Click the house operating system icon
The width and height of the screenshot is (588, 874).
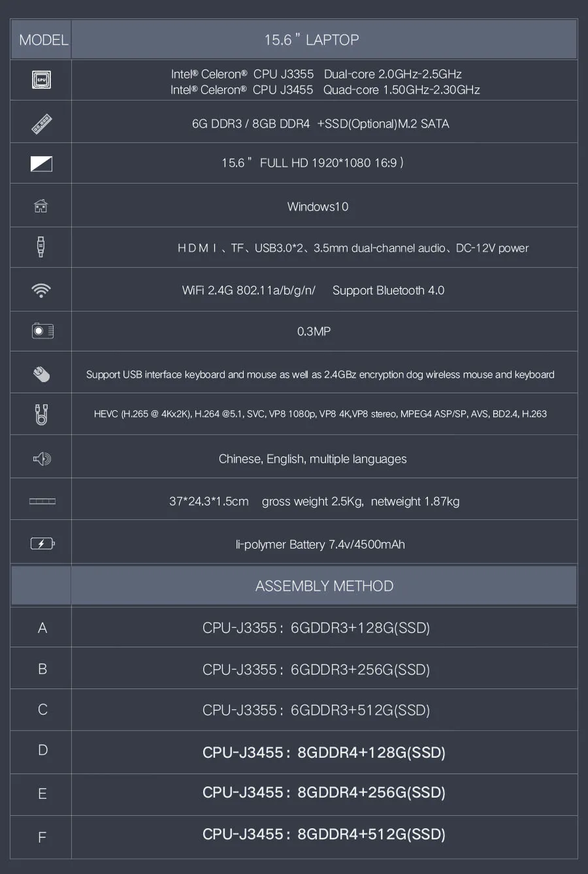click(41, 206)
